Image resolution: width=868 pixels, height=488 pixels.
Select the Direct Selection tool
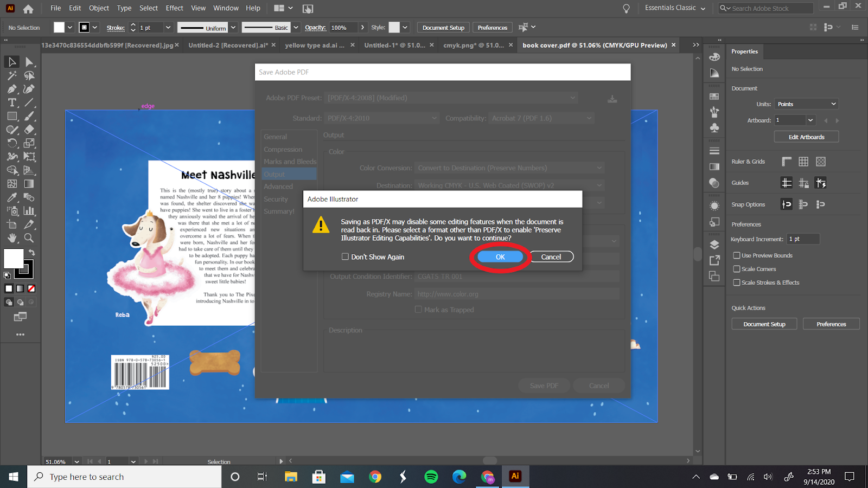(29, 62)
